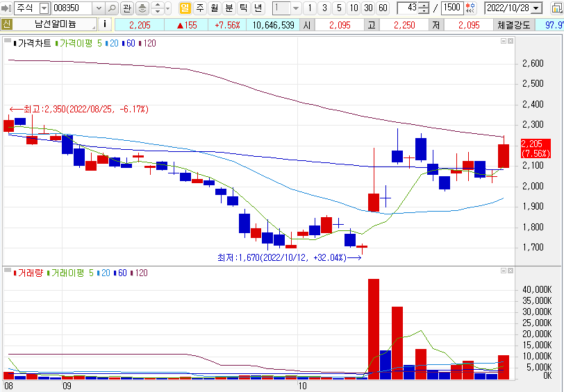The height and width of the screenshot is (392, 564).
Task: Switch to 주 weekly chart period
Action: click(200, 8)
